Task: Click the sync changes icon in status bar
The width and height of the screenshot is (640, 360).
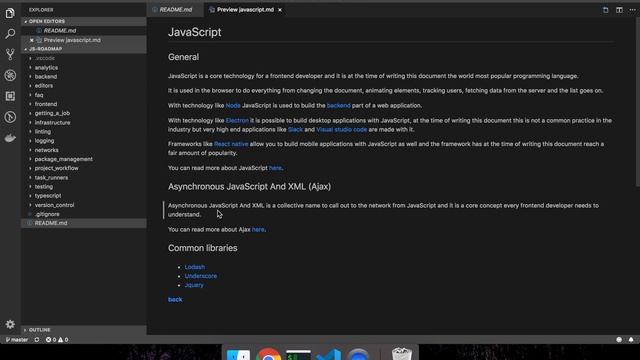Action: (x=37, y=340)
